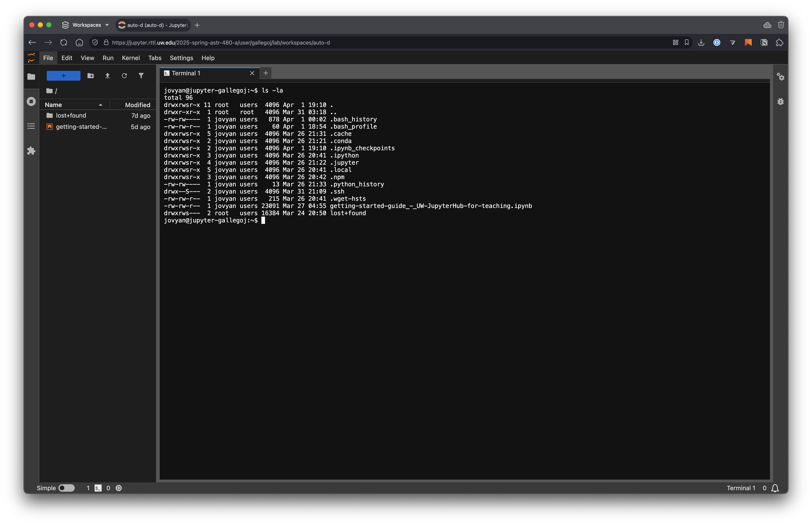Open the Settings menu
Viewport: 812px width, 525px height.
pos(181,58)
